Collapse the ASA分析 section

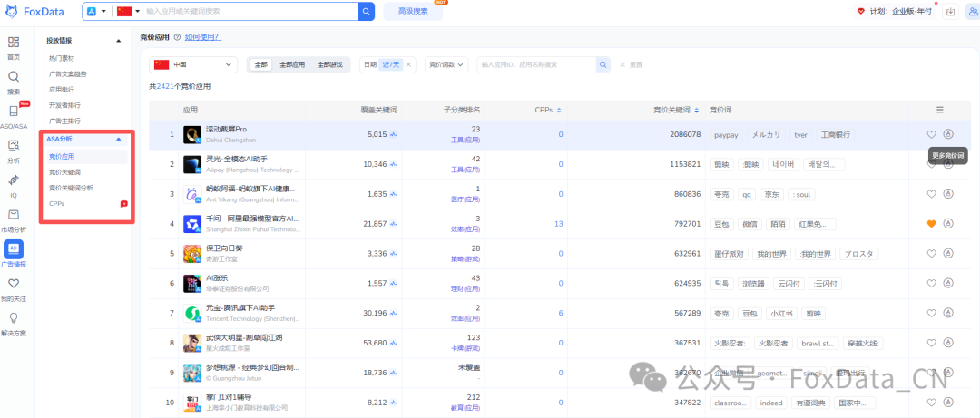coord(118,139)
